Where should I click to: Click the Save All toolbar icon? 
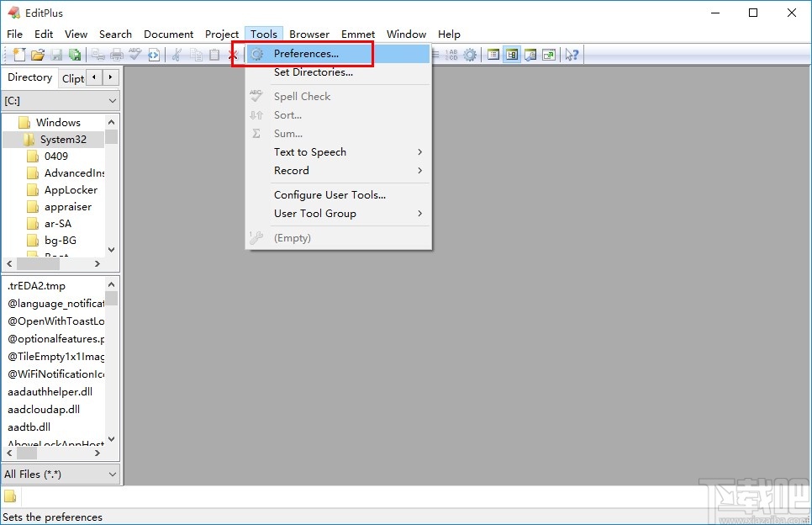(x=75, y=55)
